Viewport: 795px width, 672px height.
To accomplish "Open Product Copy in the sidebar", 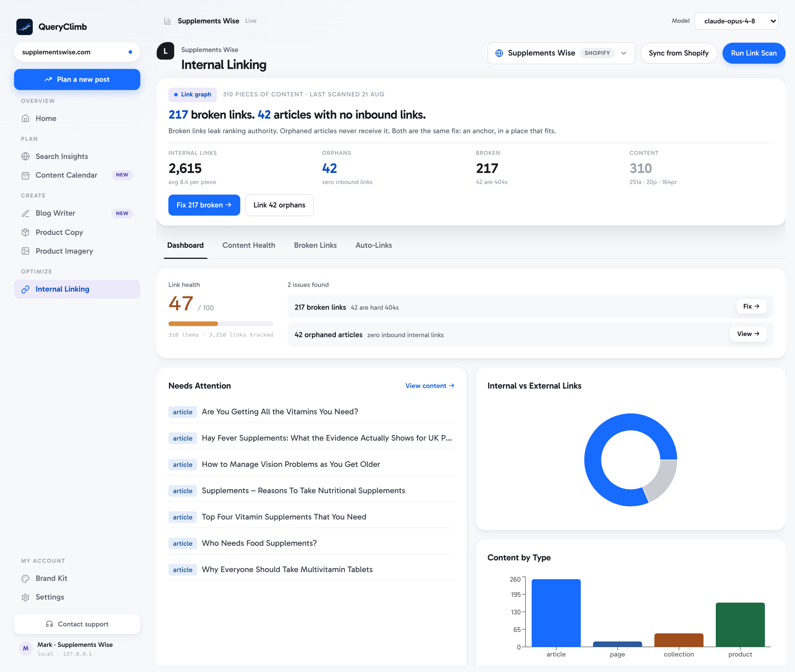I will pos(77,232).
